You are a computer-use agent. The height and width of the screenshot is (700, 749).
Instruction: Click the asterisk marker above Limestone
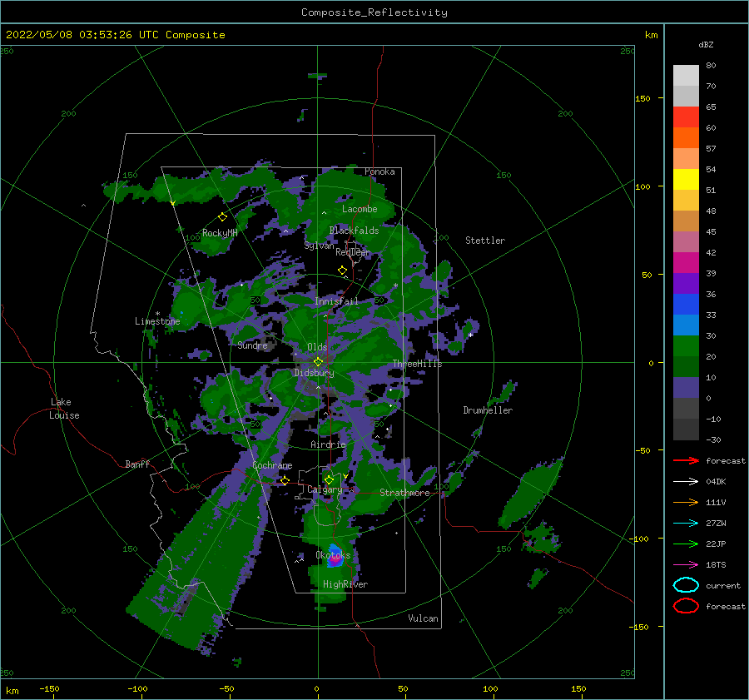pyautogui.click(x=157, y=314)
